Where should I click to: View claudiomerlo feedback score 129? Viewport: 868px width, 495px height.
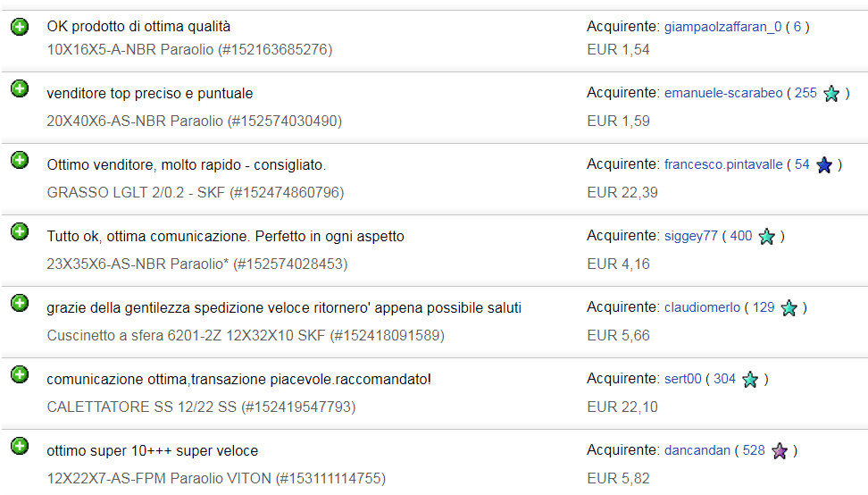pos(764,307)
